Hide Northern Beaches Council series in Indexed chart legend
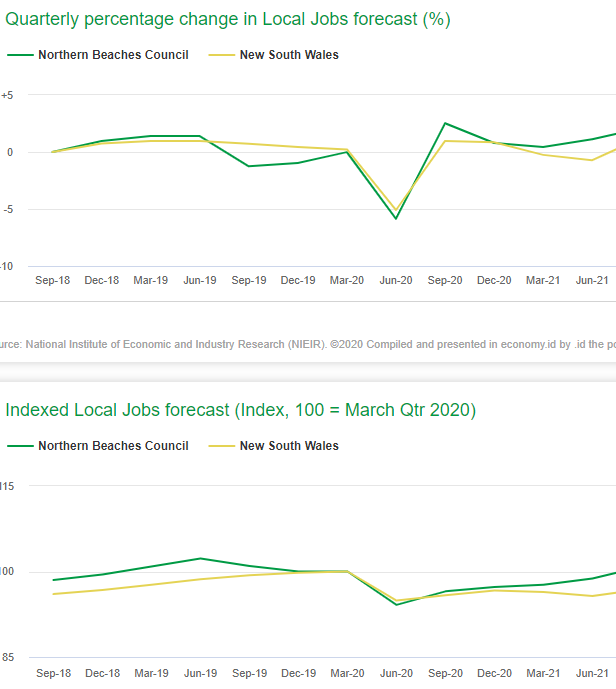This screenshot has width=616, height=689. point(112,446)
